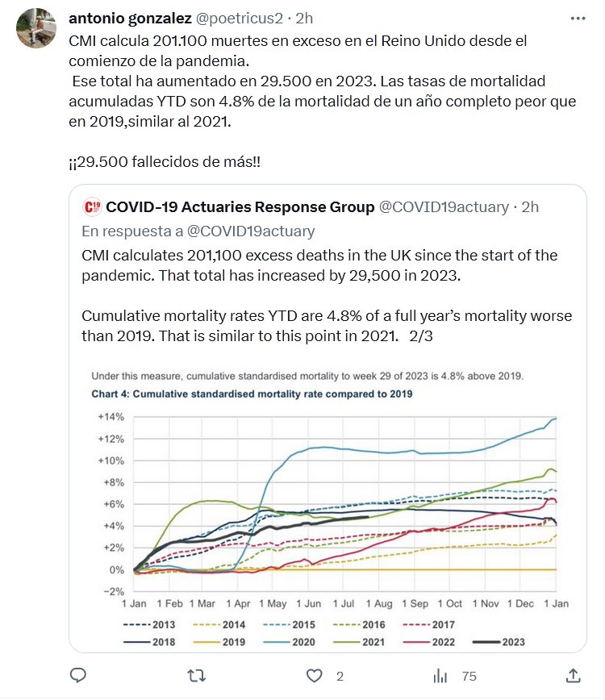Viewport: 605px width, 700px height.
Task: Click the reply speech bubble icon
Action: tap(78, 675)
